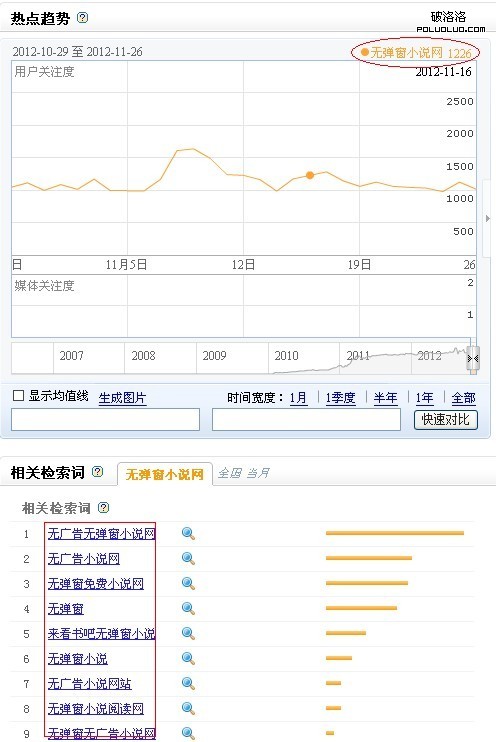Click magnifier icon for 无广告小说网
Image resolution: width=496 pixels, height=742 pixels.
coord(188,558)
